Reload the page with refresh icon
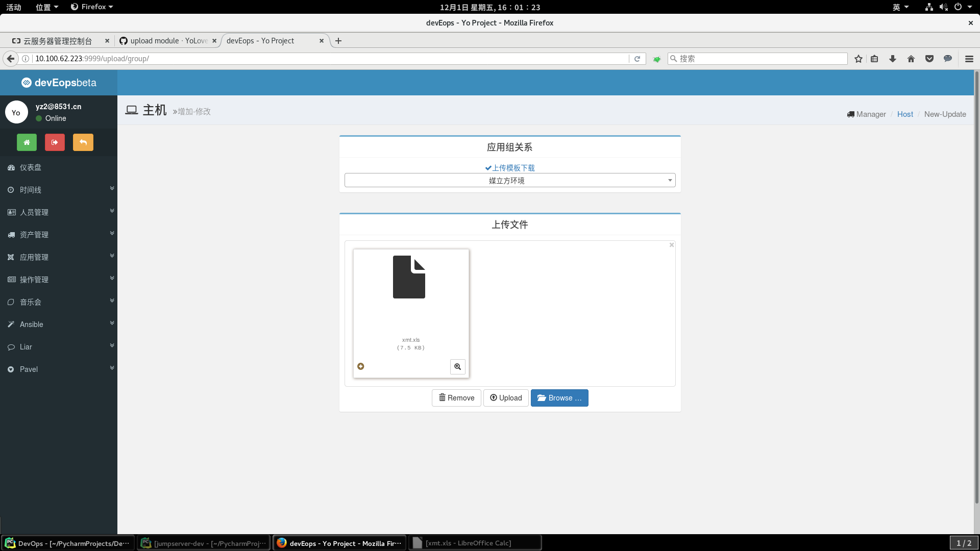The image size is (980, 551). pyautogui.click(x=637, y=59)
